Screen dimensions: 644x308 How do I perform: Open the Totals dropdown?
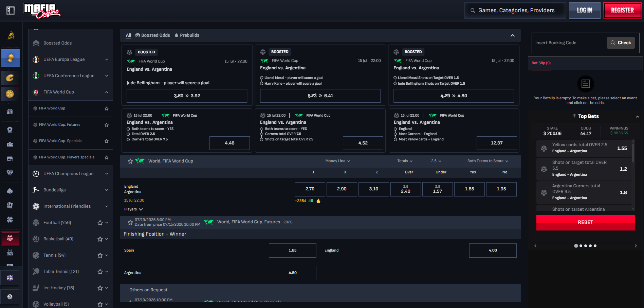[405, 161]
